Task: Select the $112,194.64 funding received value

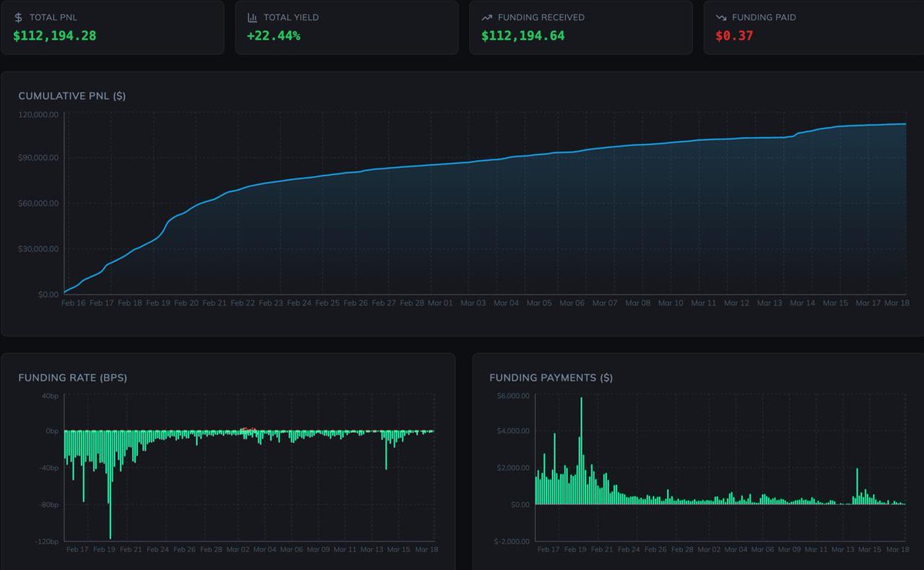Action: [523, 35]
